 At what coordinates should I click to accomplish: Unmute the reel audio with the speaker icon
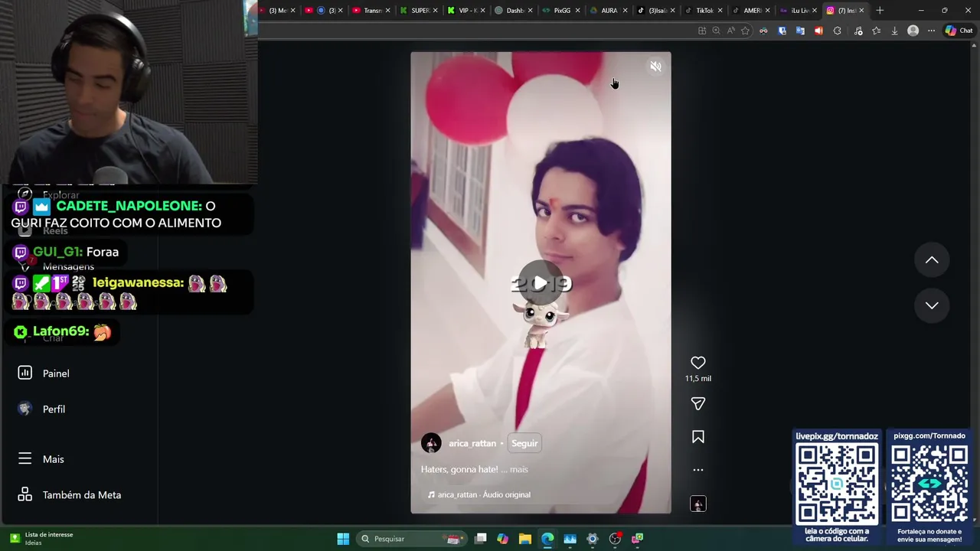pyautogui.click(x=655, y=67)
